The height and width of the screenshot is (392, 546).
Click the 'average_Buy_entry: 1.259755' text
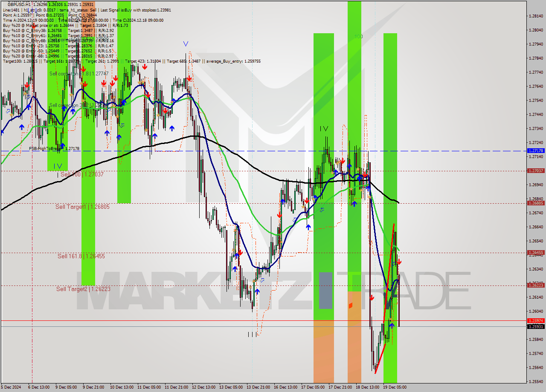pos(234,61)
